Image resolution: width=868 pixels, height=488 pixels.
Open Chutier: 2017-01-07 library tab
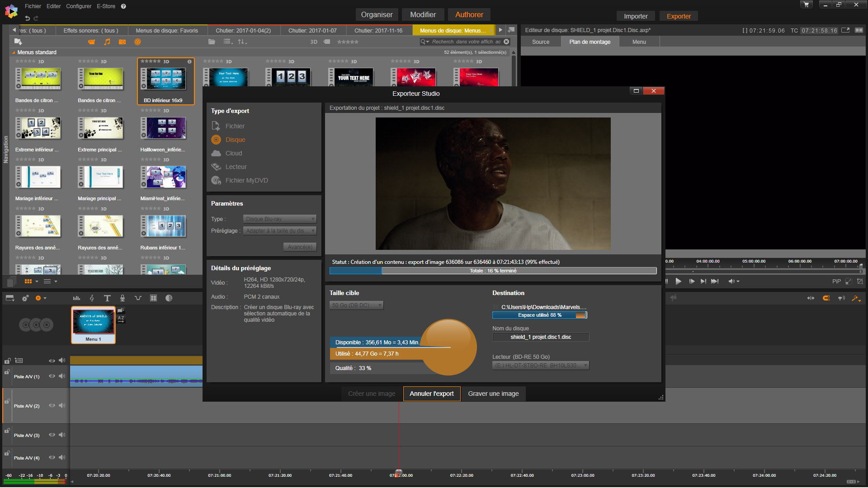coord(312,30)
